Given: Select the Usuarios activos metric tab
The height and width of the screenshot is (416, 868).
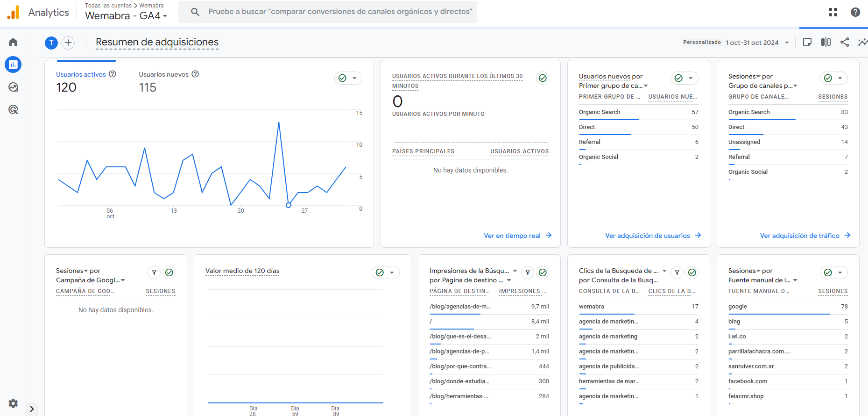Looking at the screenshot, I should 81,75.
